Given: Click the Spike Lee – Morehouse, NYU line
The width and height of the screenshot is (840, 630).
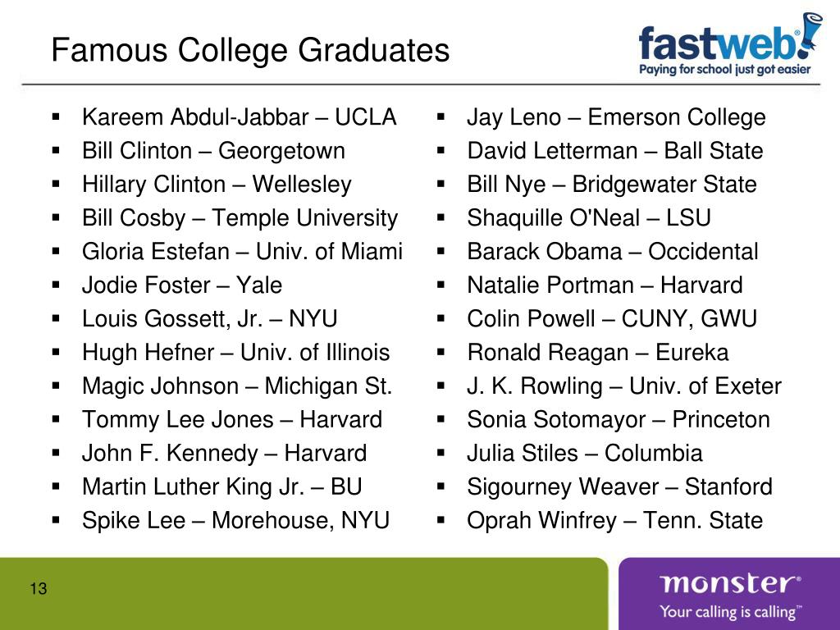Looking at the screenshot, I should [235, 521].
